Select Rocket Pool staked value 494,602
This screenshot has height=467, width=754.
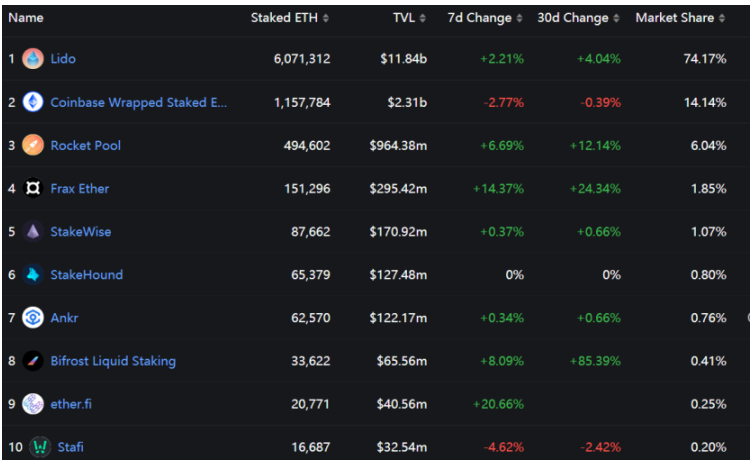(x=307, y=145)
